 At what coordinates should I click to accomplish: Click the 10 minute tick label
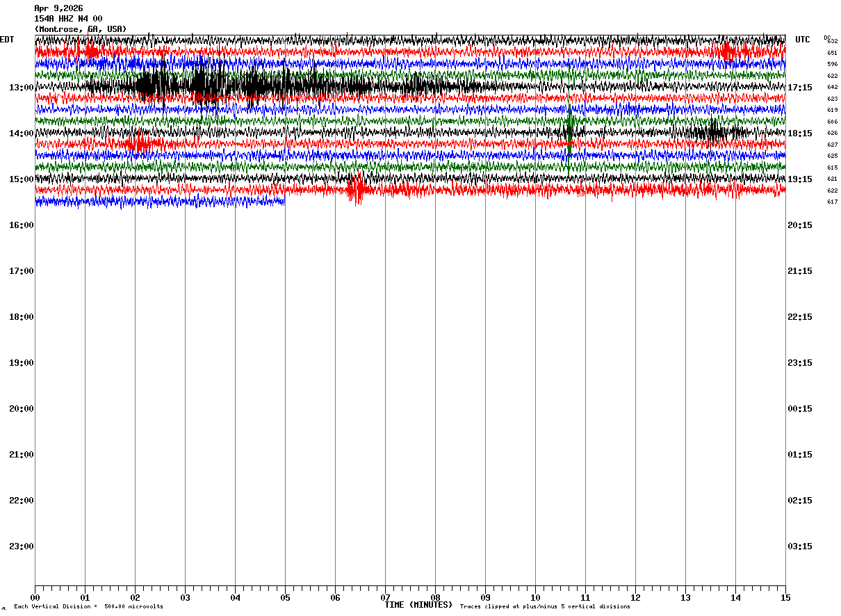[535, 598]
